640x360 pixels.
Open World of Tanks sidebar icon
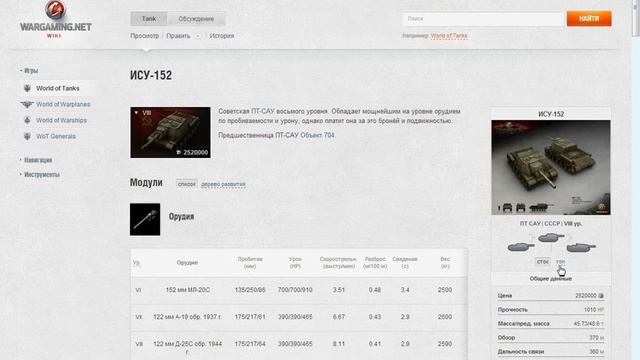[x=27, y=88]
